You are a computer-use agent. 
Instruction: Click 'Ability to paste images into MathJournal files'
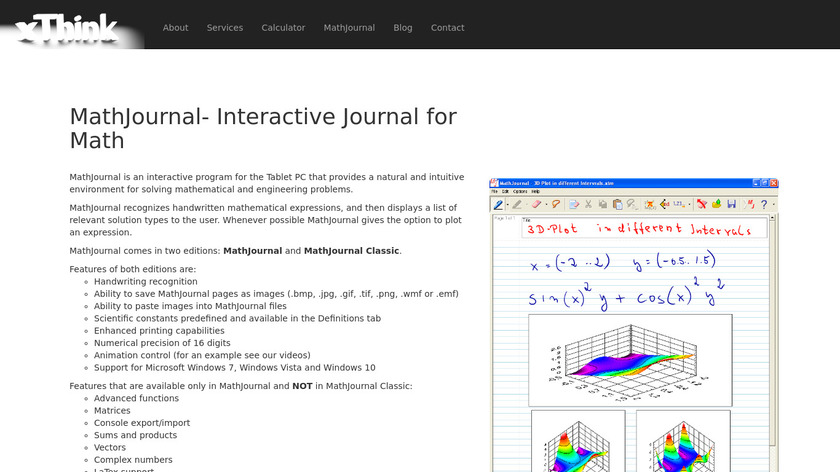point(190,306)
